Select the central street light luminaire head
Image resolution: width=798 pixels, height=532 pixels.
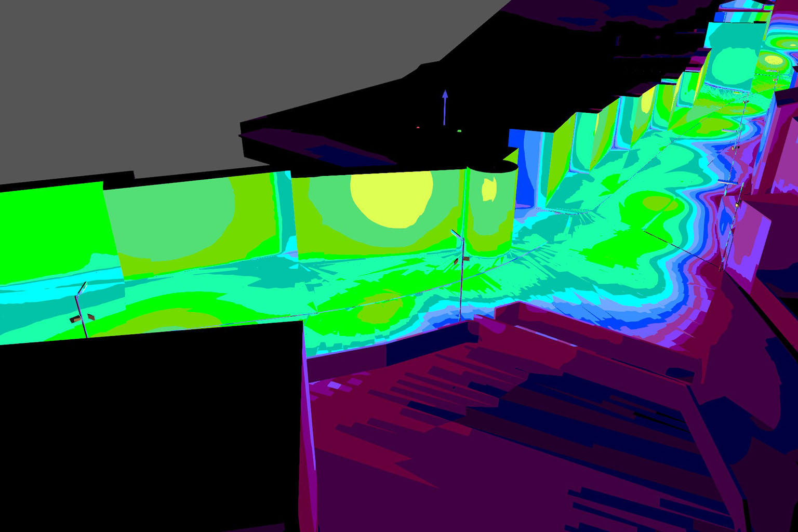457,234
